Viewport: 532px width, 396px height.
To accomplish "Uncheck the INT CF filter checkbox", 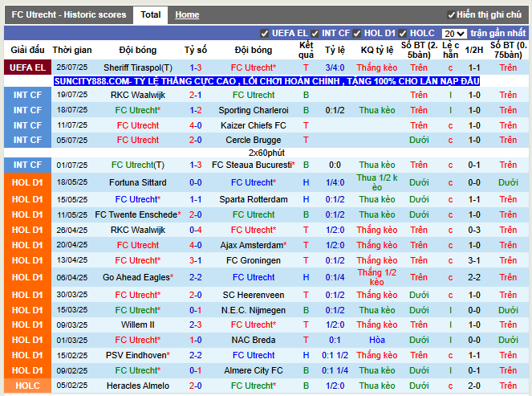I will (x=315, y=34).
